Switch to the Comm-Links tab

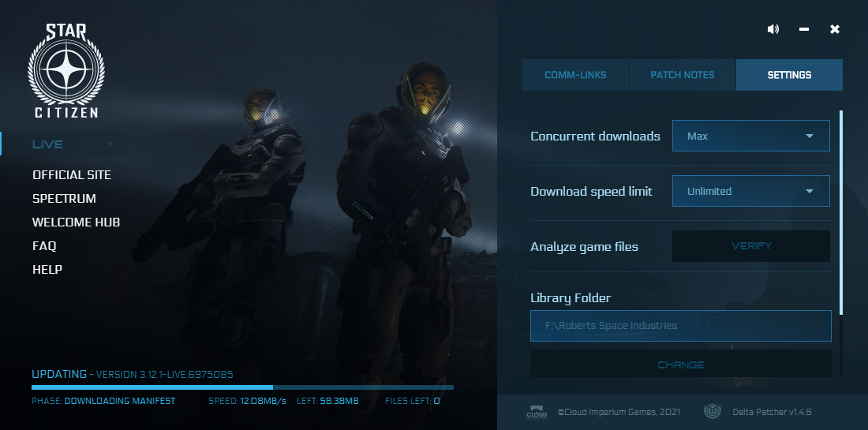pyautogui.click(x=575, y=75)
